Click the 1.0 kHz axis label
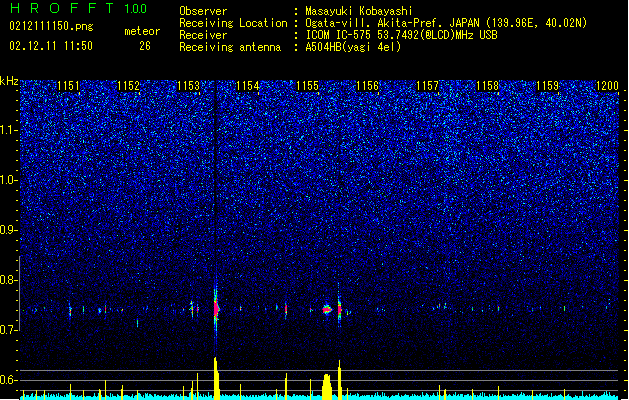 pos(9,180)
